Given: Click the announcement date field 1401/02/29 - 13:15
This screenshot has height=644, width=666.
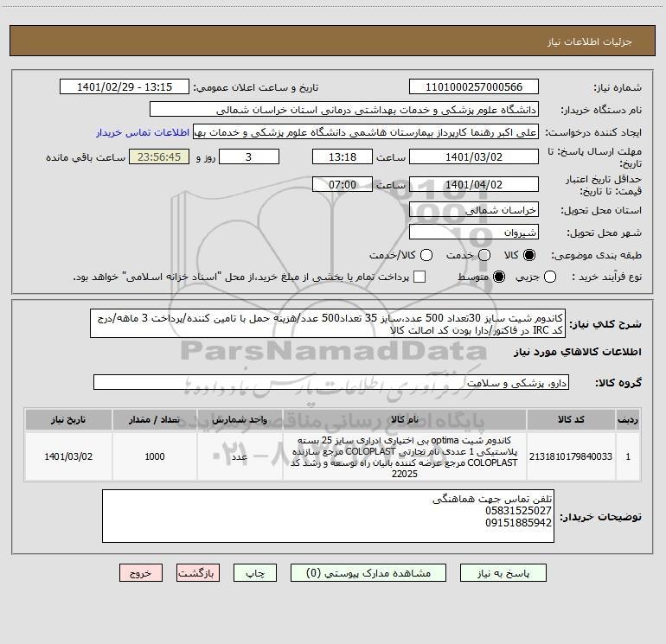Looking at the screenshot, I should tap(125, 87).
